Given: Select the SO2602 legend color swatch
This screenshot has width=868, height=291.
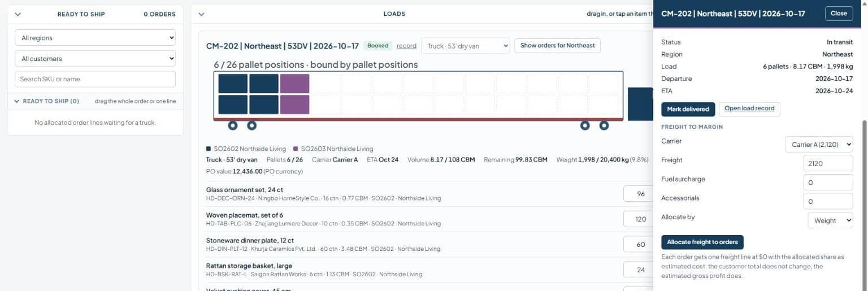Looking at the screenshot, I should coord(209,149).
